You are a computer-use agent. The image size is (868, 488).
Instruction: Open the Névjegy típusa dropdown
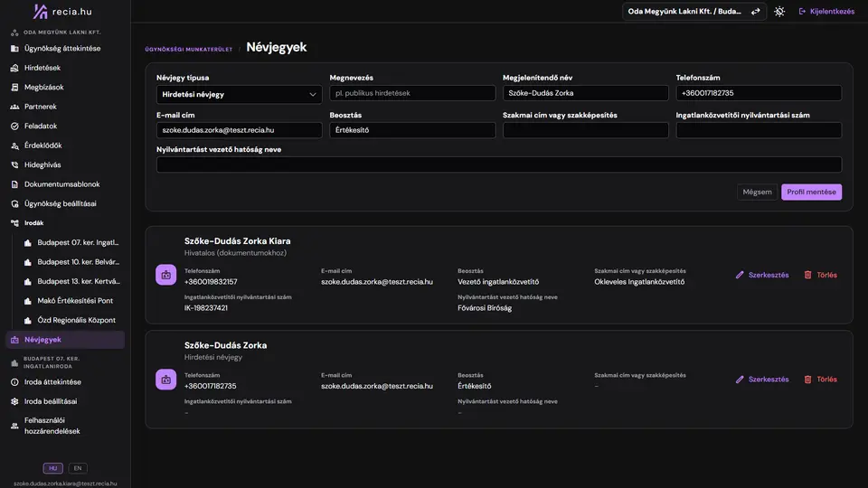click(239, 95)
